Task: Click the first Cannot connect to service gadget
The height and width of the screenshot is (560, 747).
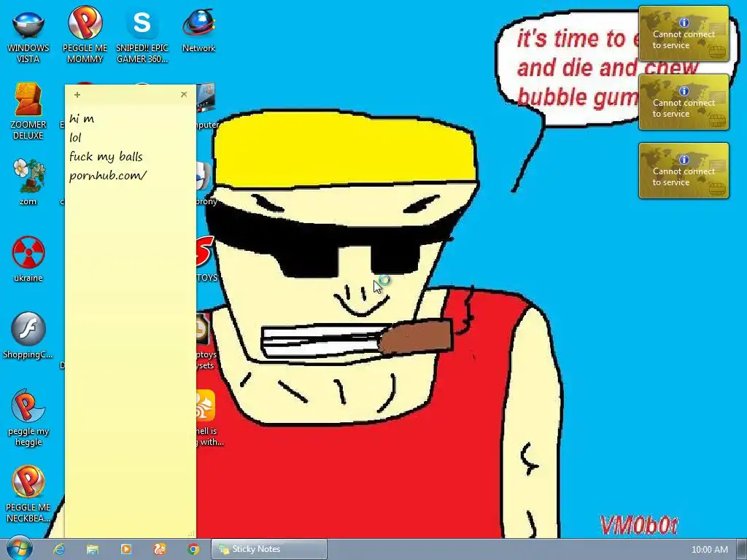Action: [684, 34]
